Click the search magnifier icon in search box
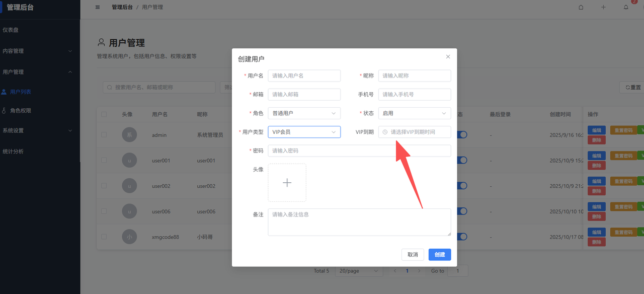 pyautogui.click(x=109, y=87)
